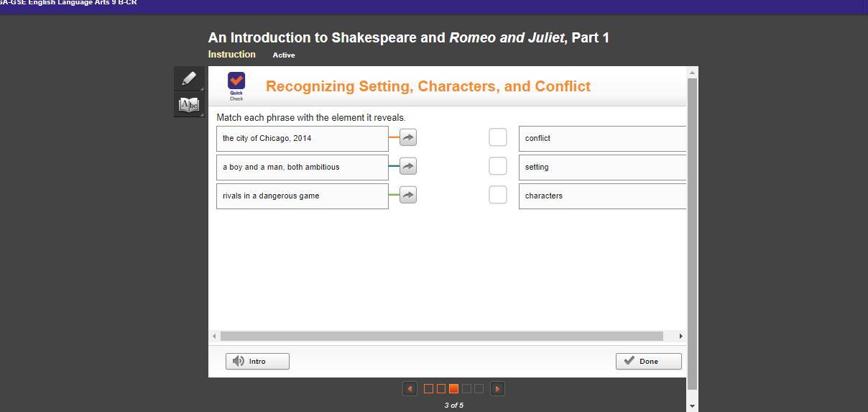Image resolution: width=868 pixels, height=412 pixels.
Task: Go to previous slide arrow
Action: coord(410,388)
